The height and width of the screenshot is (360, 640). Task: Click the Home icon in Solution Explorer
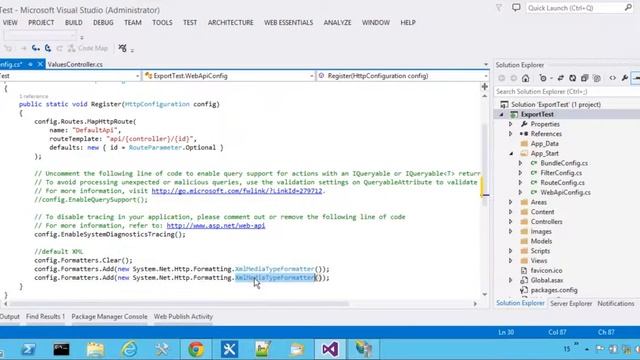click(525, 78)
